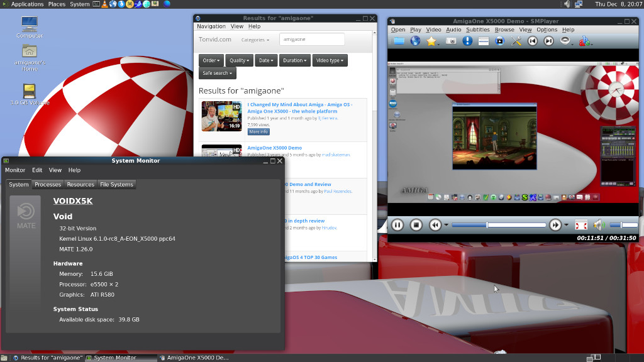Mute the SMPlayer audio

[599, 225]
